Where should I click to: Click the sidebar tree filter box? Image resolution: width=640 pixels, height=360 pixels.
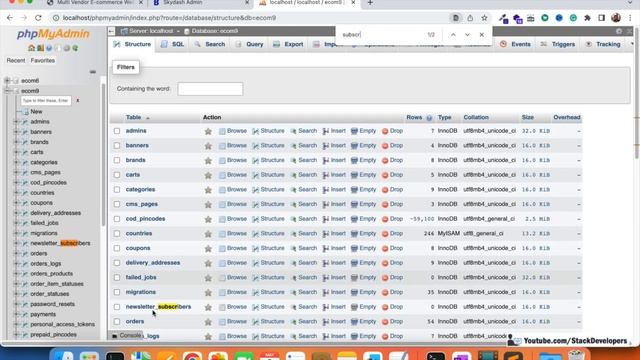[x=46, y=100]
